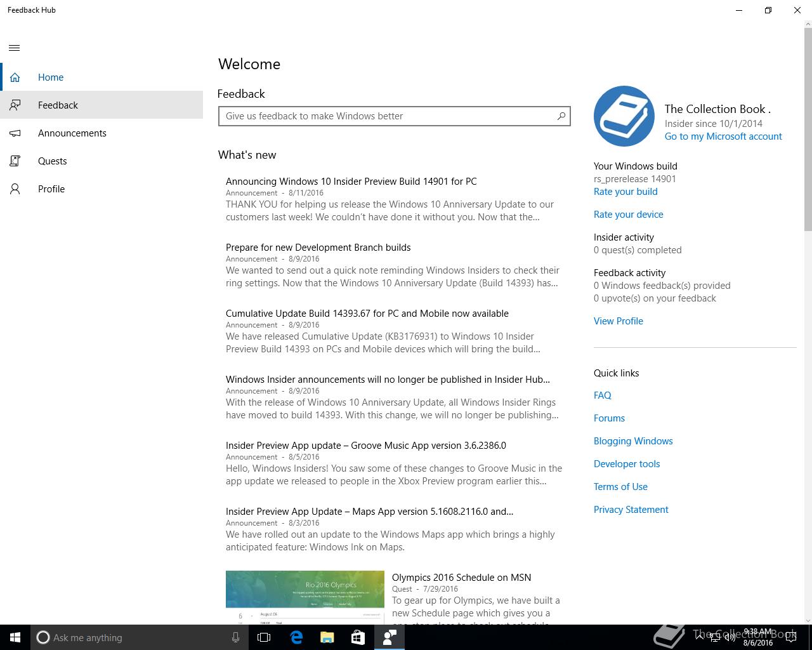
Task: Click the scrollbar down arrow
Action: tap(808, 620)
